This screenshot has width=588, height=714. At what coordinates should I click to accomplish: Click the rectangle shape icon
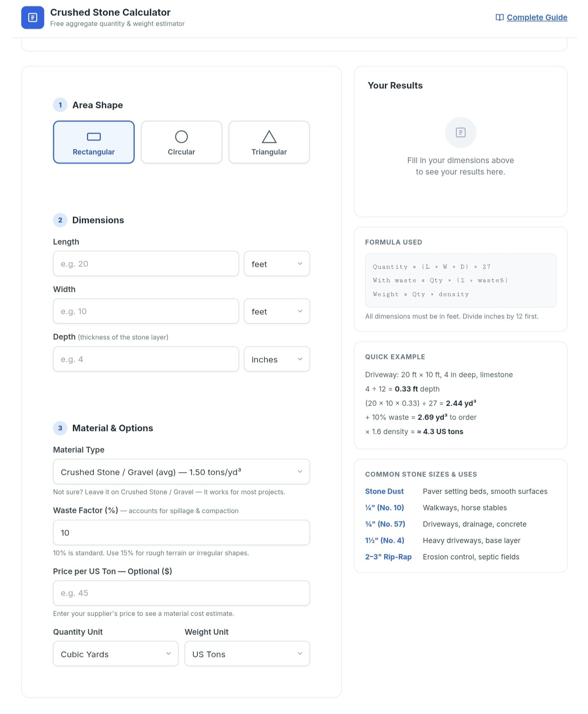click(94, 137)
